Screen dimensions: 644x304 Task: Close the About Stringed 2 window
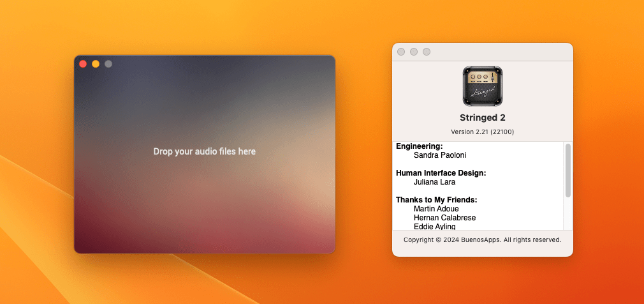(x=401, y=52)
